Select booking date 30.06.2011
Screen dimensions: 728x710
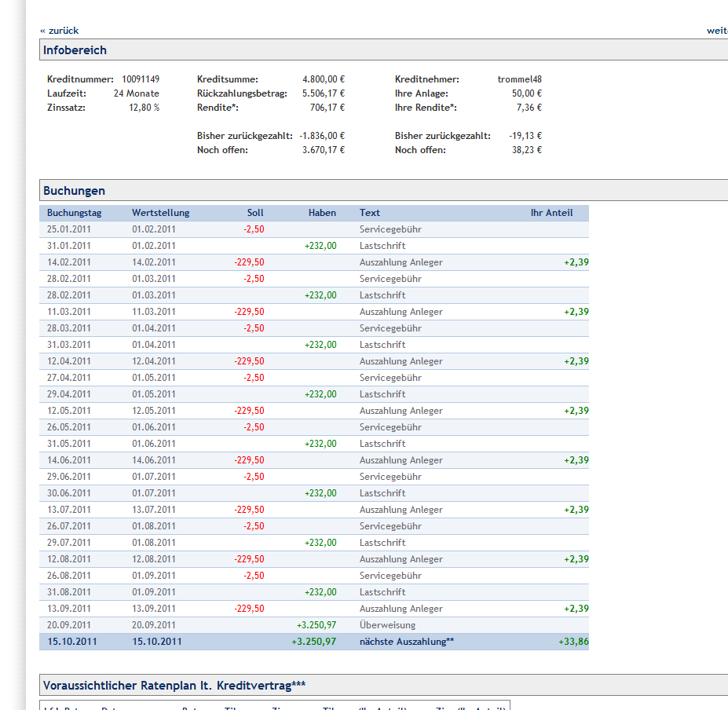(x=68, y=493)
